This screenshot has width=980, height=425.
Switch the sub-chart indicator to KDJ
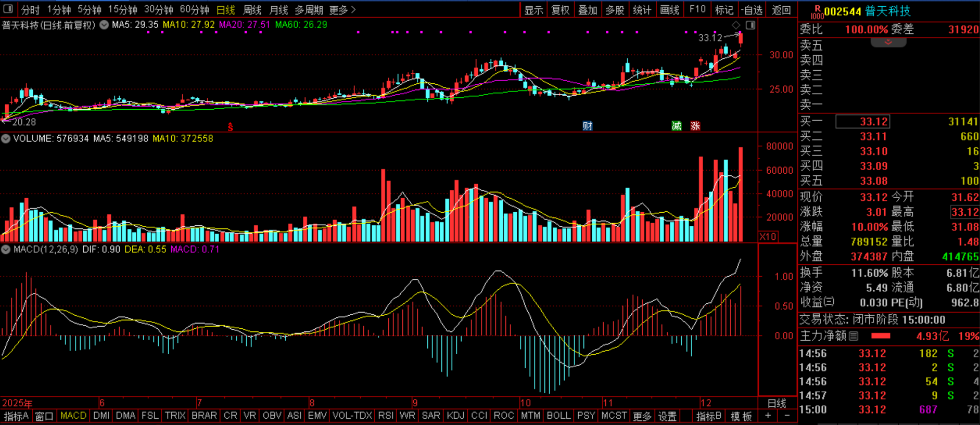455,416
